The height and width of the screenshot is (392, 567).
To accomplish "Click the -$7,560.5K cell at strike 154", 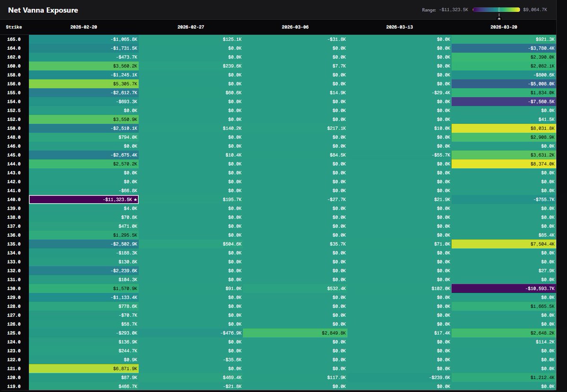I will [503, 101].
